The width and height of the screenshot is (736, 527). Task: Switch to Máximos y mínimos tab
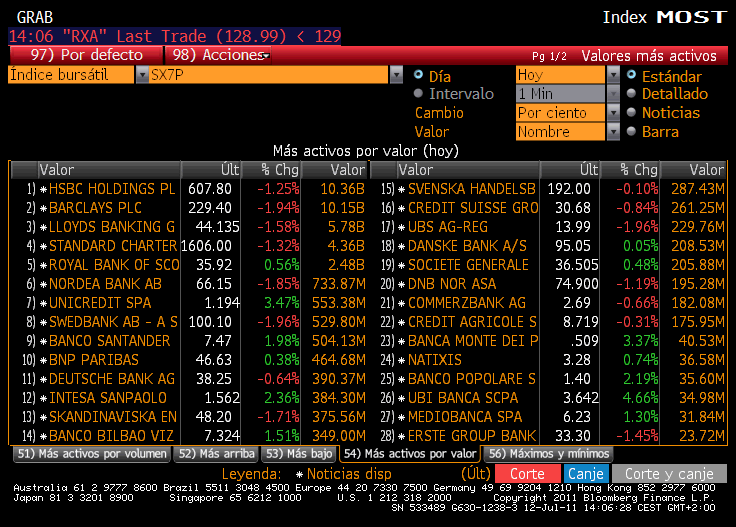pyautogui.click(x=549, y=454)
